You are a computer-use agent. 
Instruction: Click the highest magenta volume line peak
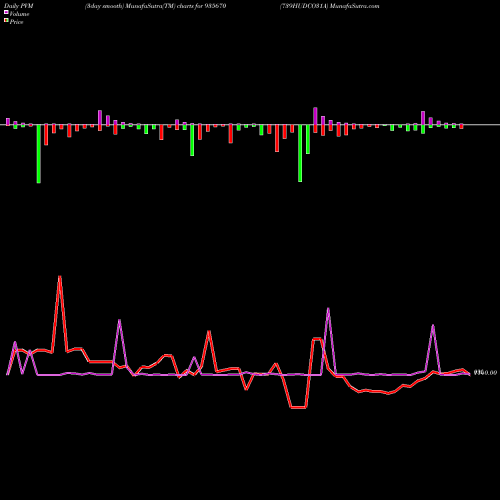pyautogui.click(x=328, y=309)
